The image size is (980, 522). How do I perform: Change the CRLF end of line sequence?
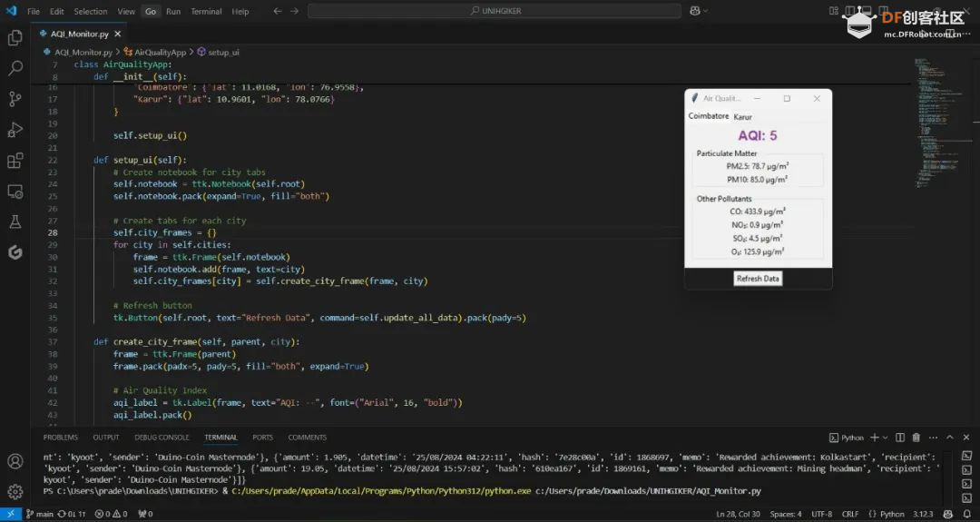pyautogui.click(x=850, y=514)
